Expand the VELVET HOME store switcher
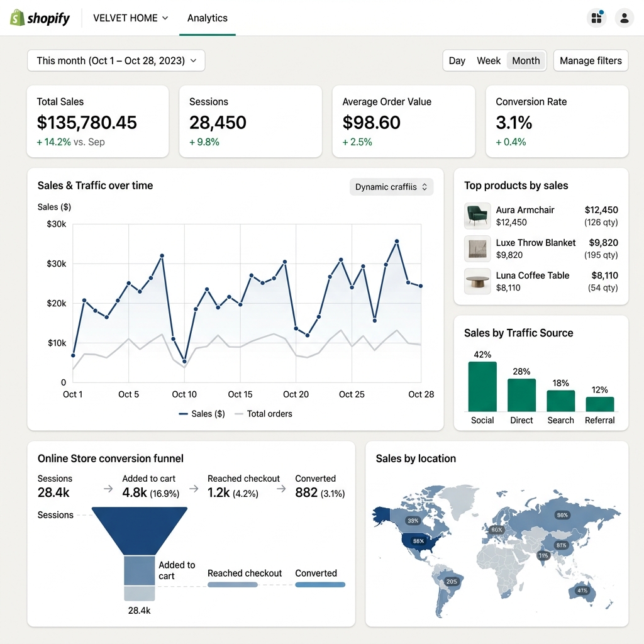The height and width of the screenshot is (644, 644). pos(131,18)
